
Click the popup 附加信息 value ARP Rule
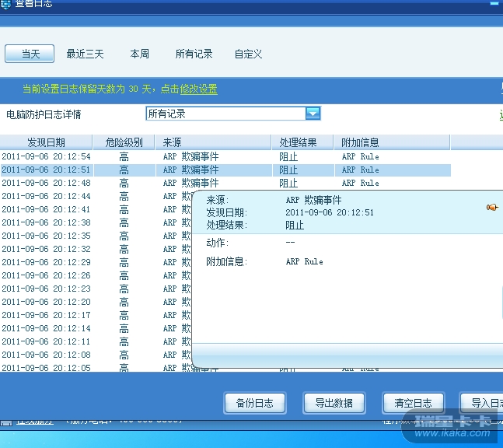(304, 261)
